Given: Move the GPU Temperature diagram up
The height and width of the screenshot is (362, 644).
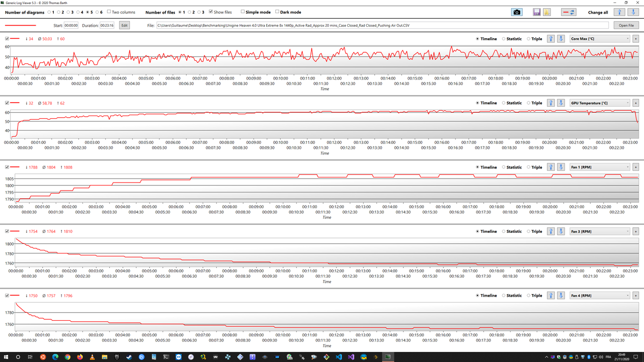Looking at the screenshot, I should point(550,103).
